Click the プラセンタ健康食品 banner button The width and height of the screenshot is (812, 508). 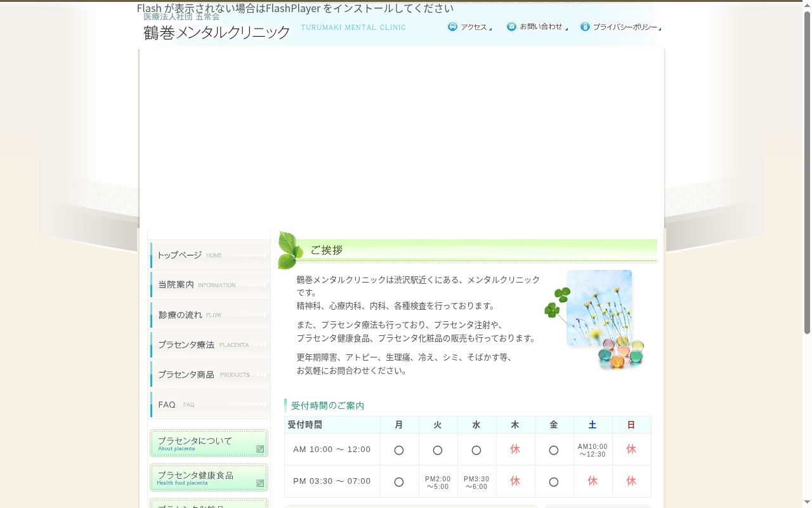click(x=209, y=478)
